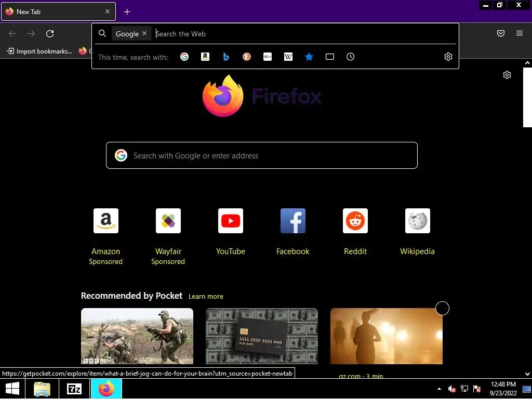Search this time with Bing icon
Screen dimensions: 532x399
226,57
